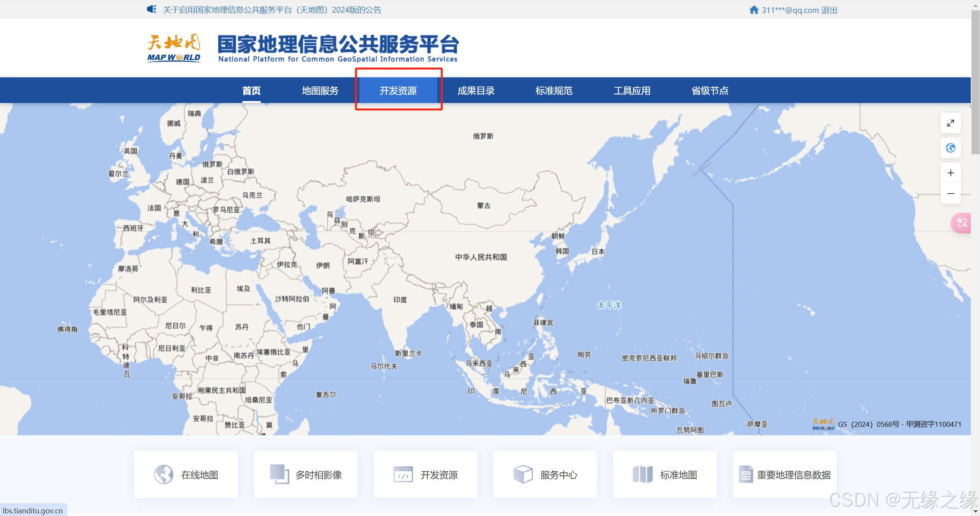Click the speaker announcement icon

click(152, 9)
